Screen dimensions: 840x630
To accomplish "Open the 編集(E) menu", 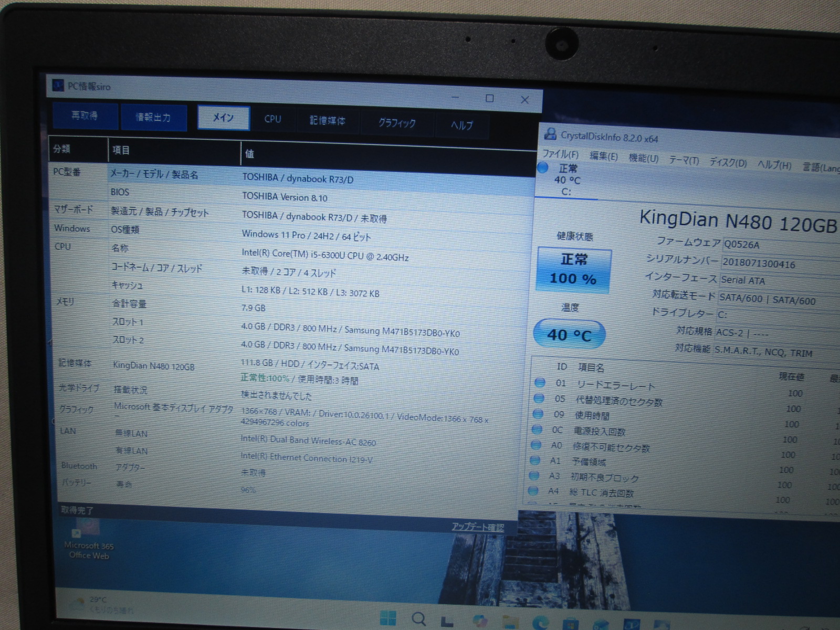I will point(603,156).
